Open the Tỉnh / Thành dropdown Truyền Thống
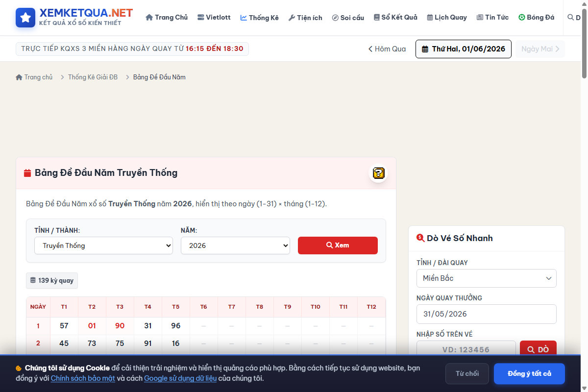588x392 pixels. point(103,245)
